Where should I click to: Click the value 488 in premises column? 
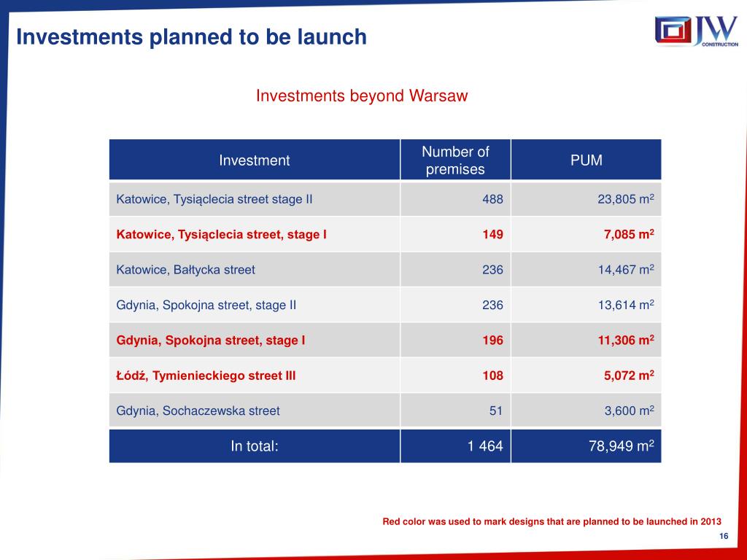492,199
